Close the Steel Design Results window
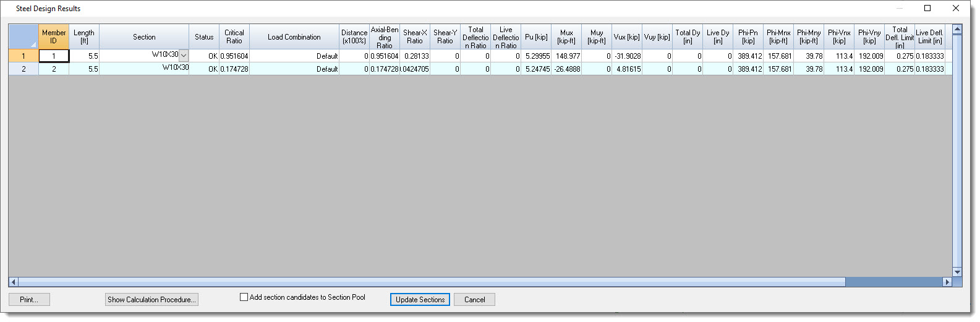 (x=956, y=8)
